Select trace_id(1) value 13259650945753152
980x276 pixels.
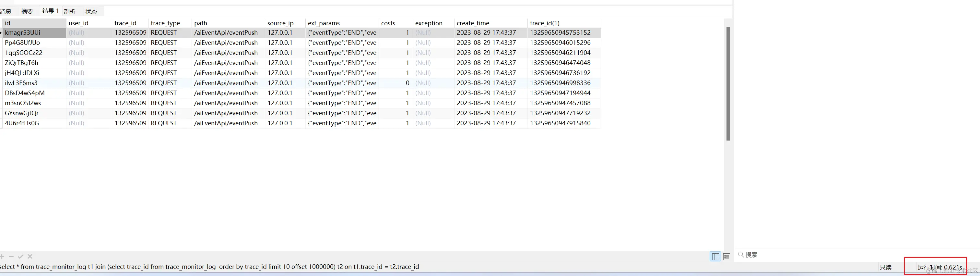[564, 33]
